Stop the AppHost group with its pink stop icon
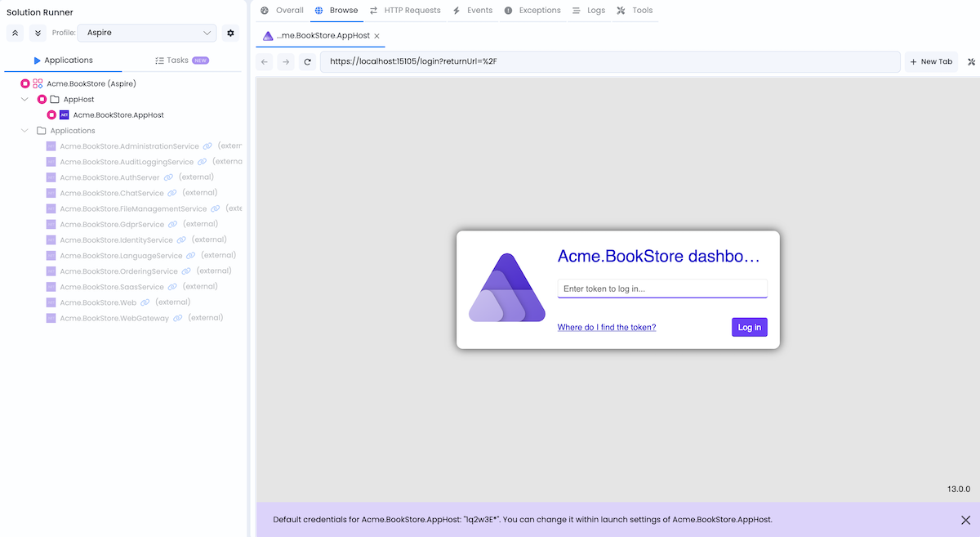 [42, 99]
